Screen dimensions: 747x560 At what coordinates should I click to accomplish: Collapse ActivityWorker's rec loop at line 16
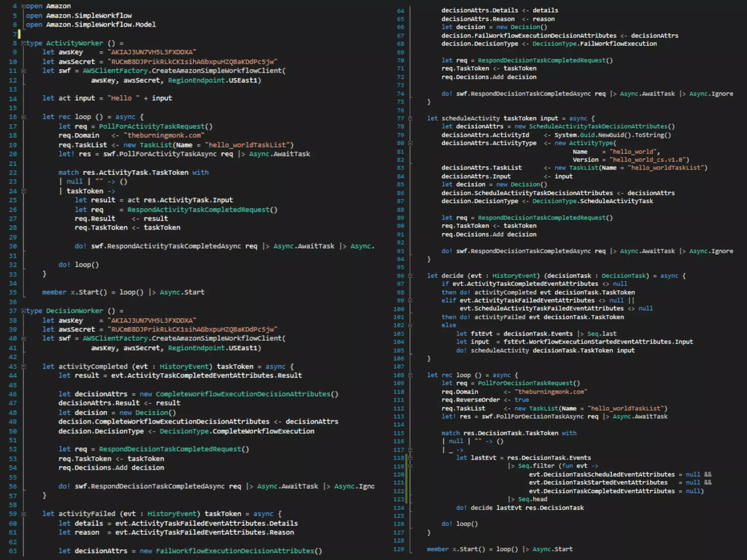tap(23, 117)
